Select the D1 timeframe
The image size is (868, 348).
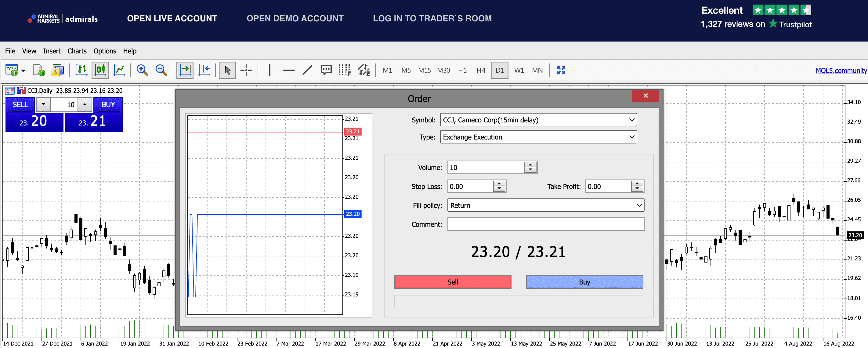500,70
